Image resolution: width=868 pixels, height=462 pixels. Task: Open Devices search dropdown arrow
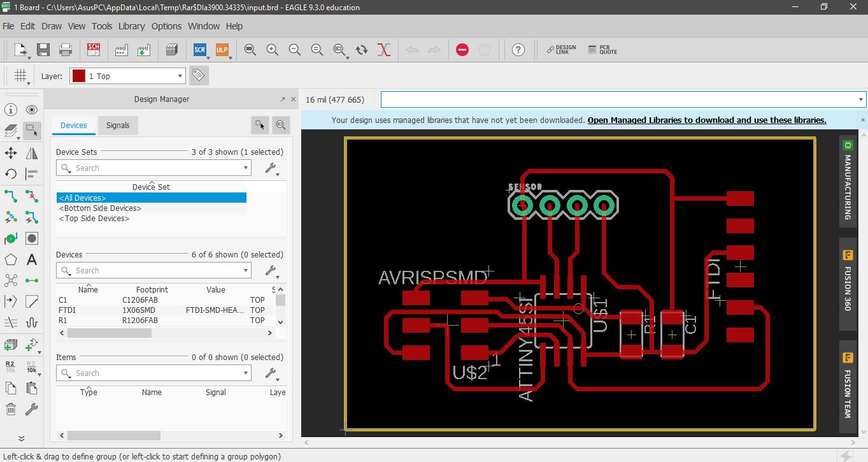coord(245,271)
